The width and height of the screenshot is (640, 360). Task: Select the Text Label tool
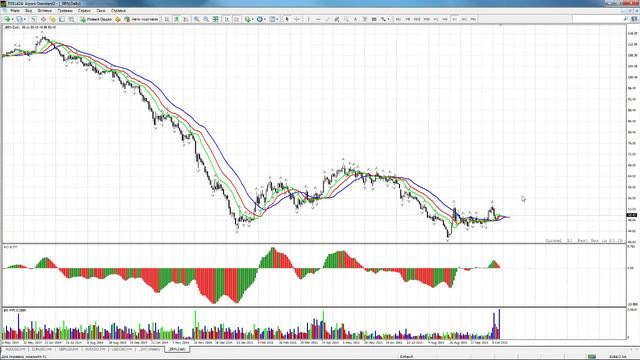365,19
